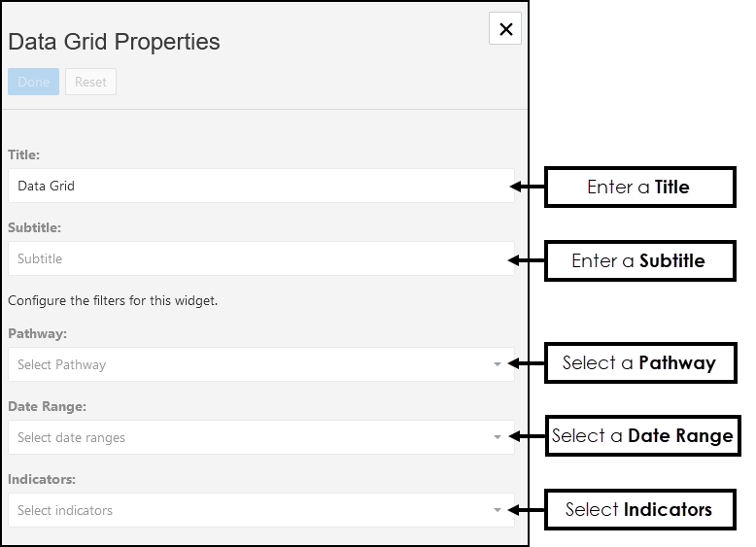Close the Data Grid Properties panel

505,29
